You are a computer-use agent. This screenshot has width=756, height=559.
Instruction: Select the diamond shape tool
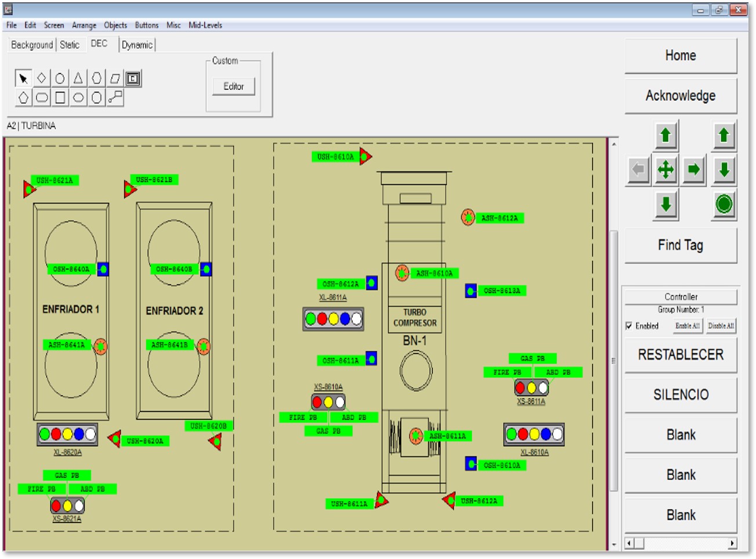[x=42, y=78]
